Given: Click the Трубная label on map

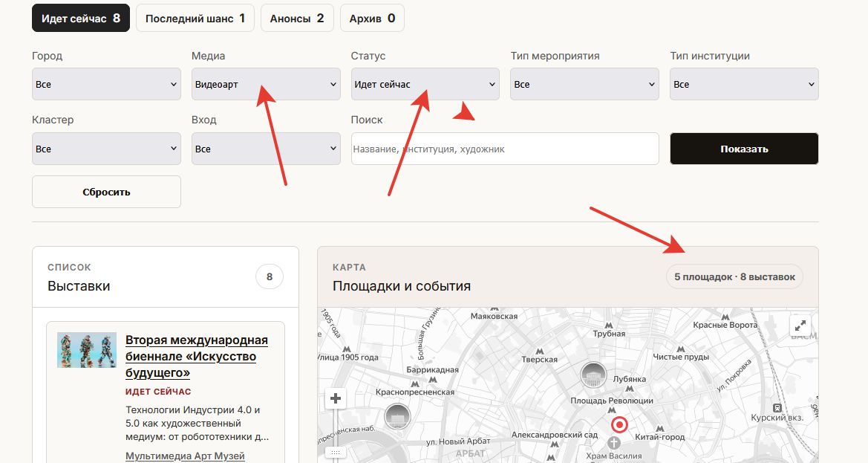Looking at the screenshot, I should [x=609, y=334].
